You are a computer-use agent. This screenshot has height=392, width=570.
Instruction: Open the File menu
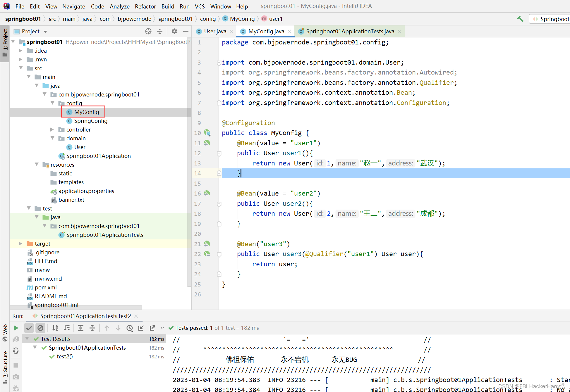(20, 6)
